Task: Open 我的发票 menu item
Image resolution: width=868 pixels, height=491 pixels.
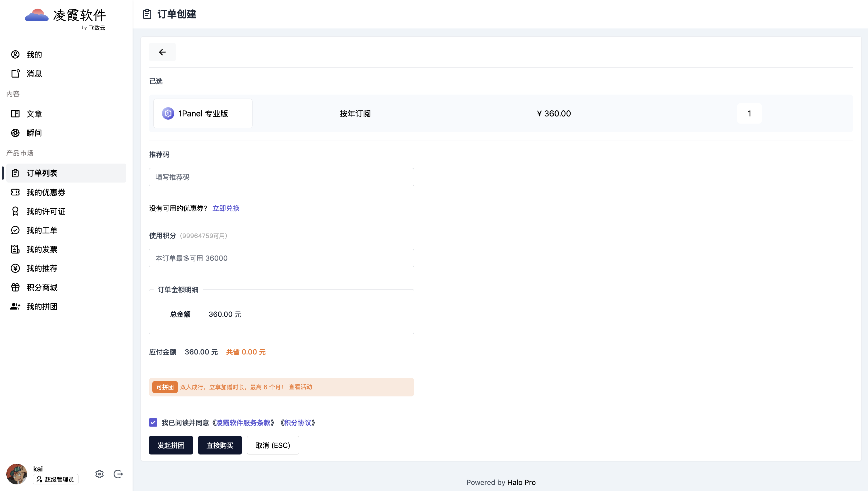Action: pos(66,249)
